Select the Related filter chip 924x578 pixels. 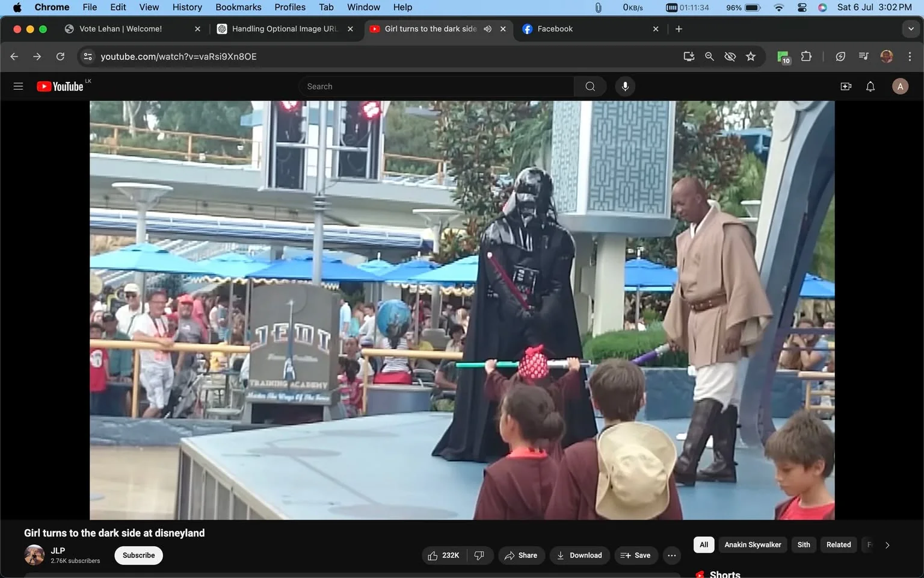(839, 545)
